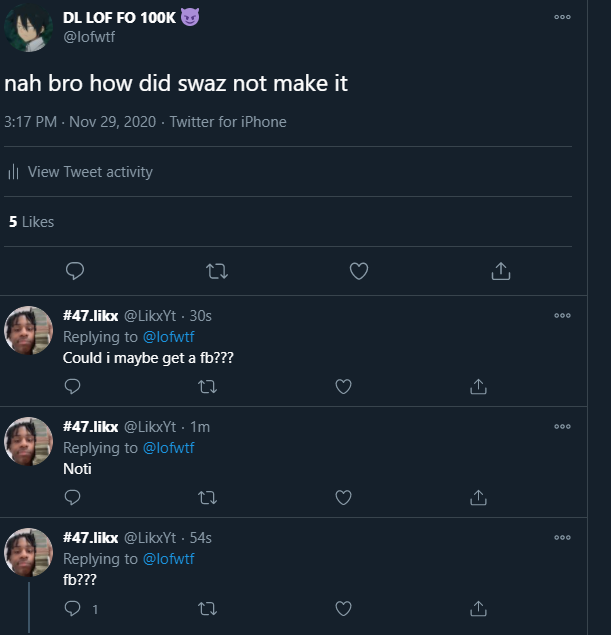Retweet the main tweet by lofwtf
611x635 pixels.
pyautogui.click(x=215, y=271)
